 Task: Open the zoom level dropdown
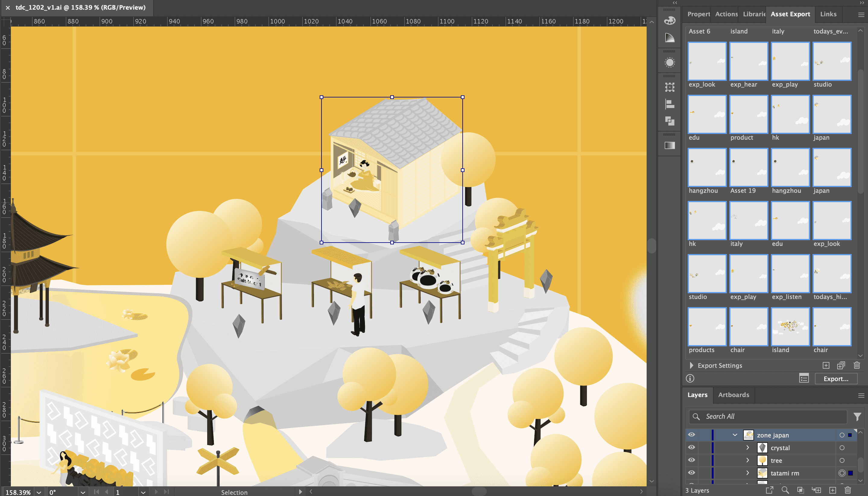39,492
